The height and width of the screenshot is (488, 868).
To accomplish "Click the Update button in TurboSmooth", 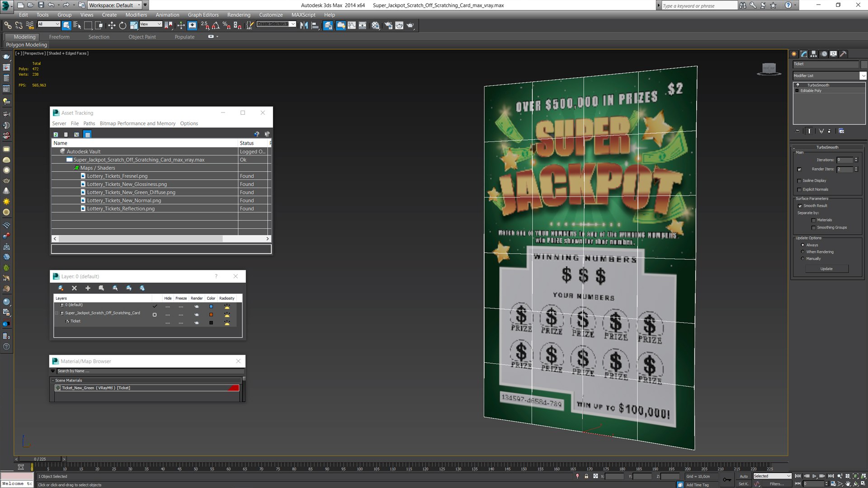I will 826,269.
